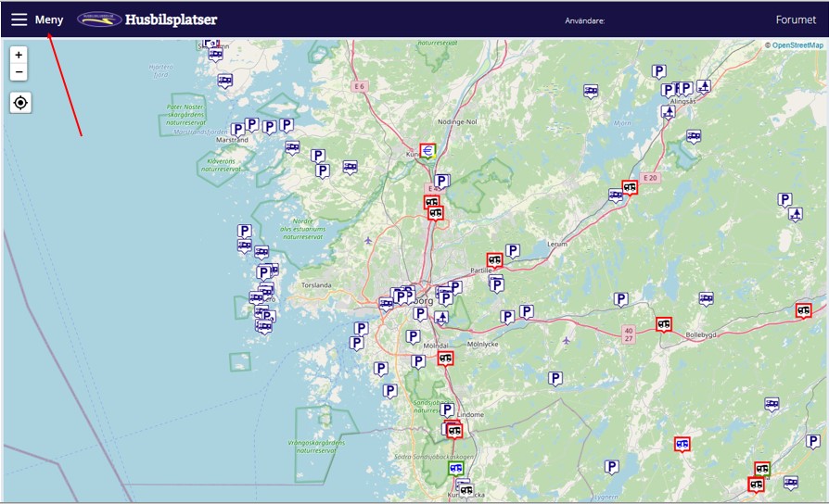Click tent campsite marker east of Alingsås
829x504 pixels.
[x=704, y=86]
